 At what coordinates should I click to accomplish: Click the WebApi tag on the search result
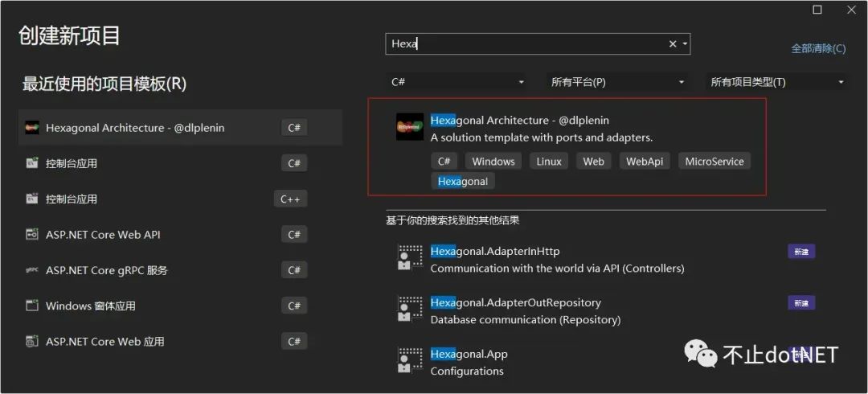click(645, 162)
